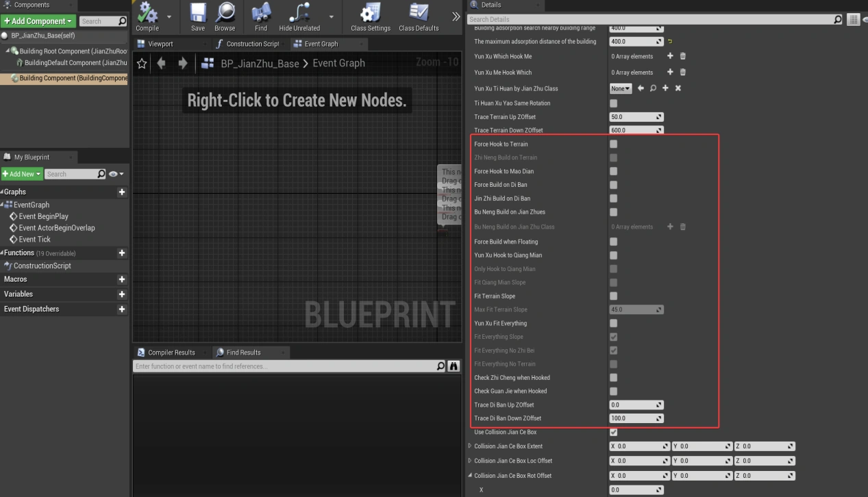The image size is (868, 497).
Task: Open Add New dropdown in My Blueprint
Action: point(21,174)
